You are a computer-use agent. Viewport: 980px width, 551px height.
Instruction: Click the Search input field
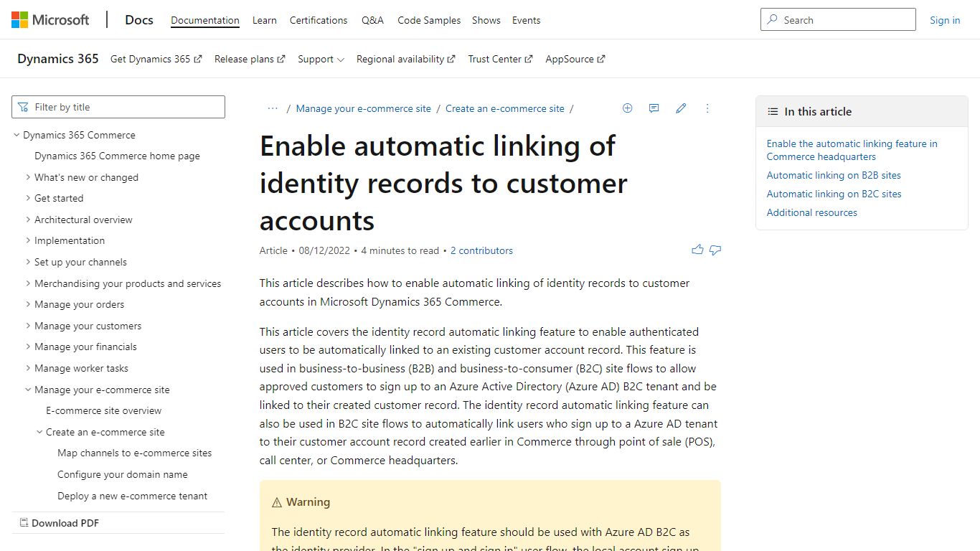coord(838,19)
